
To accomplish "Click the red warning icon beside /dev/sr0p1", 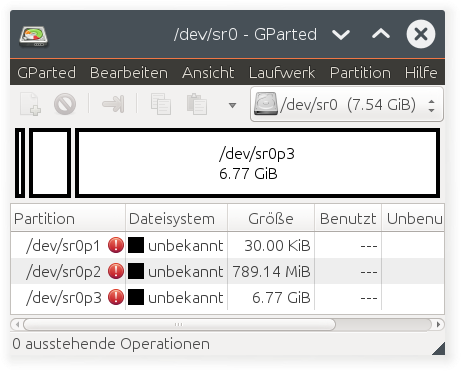I will (116, 245).
